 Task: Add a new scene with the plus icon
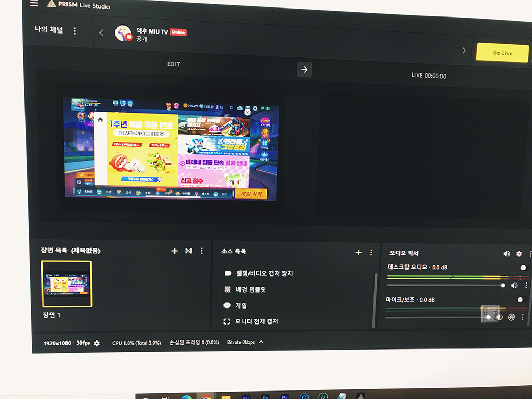pos(174,251)
